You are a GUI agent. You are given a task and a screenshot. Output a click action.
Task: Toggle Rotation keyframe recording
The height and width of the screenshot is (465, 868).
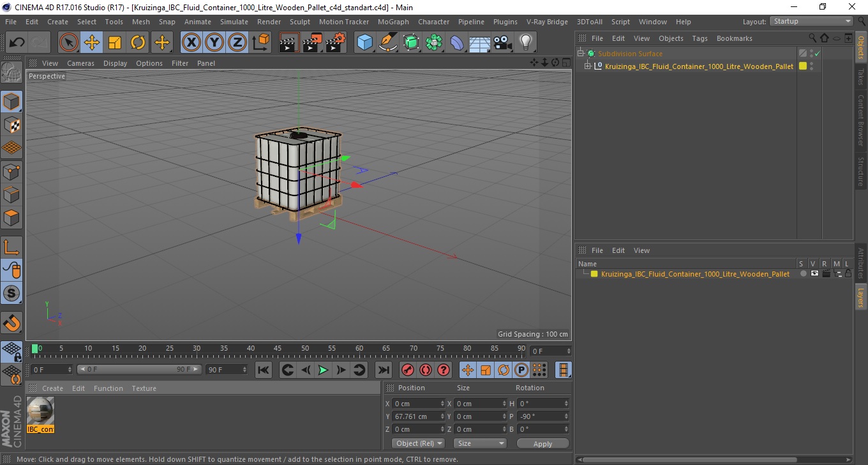pos(504,370)
